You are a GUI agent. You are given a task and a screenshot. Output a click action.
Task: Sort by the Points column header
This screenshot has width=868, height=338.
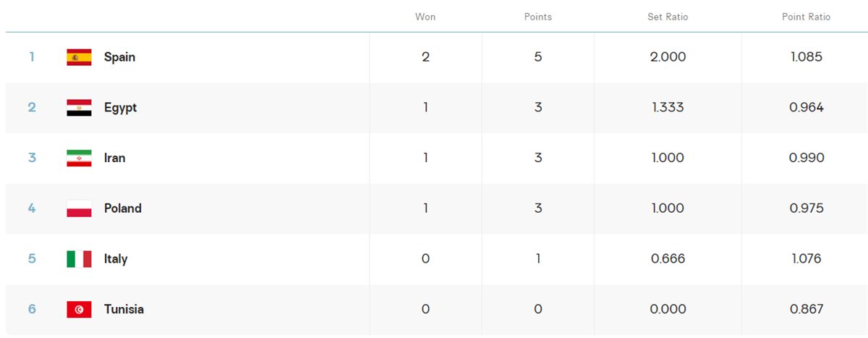537,17
